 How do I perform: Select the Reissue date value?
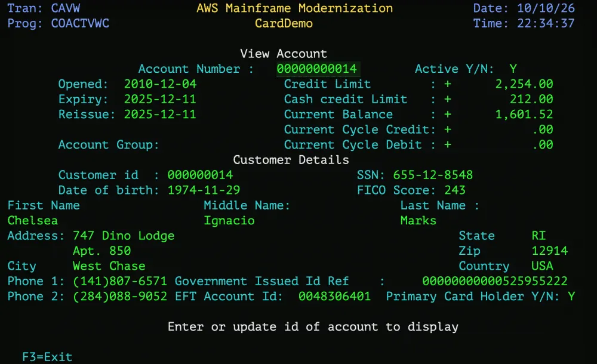(x=160, y=114)
